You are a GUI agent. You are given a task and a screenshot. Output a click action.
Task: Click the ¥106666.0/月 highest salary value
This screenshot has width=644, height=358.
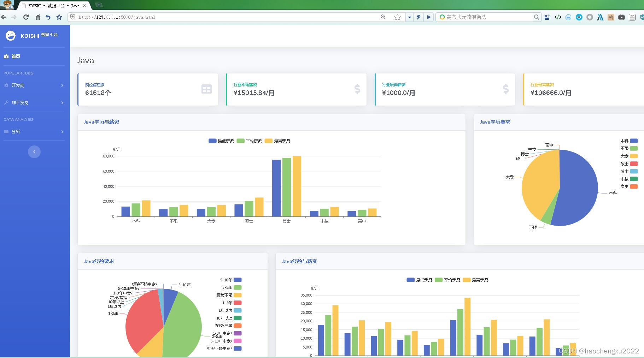(551, 93)
